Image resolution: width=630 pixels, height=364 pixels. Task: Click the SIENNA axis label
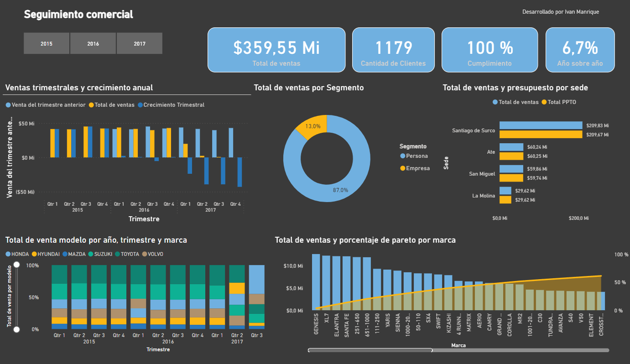pos(398,322)
